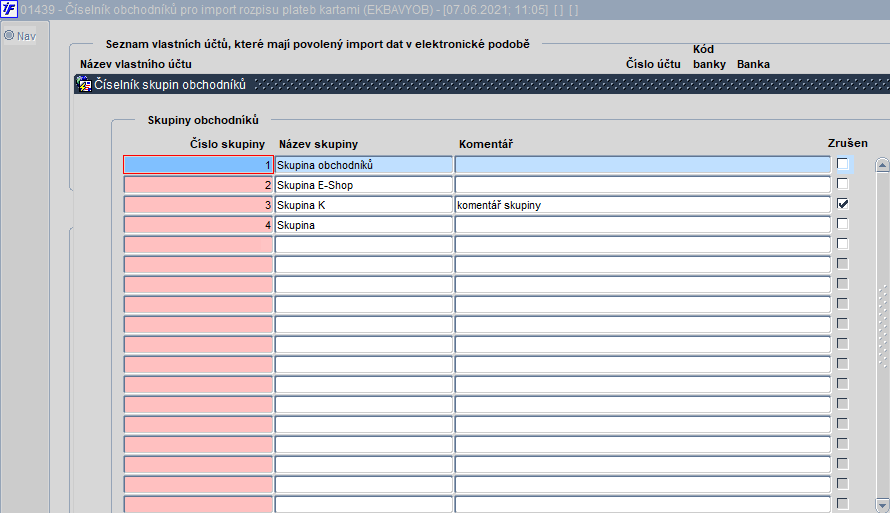
Task: Tick Zrušen checkbox in first empty row
Action: (x=843, y=243)
